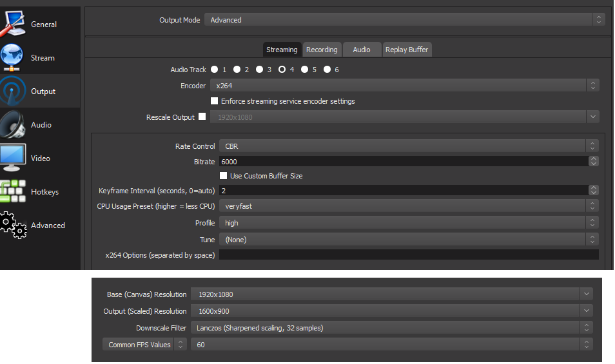This screenshot has width=615, height=364.
Task: Open the Profile high dropdown
Action: click(409, 222)
